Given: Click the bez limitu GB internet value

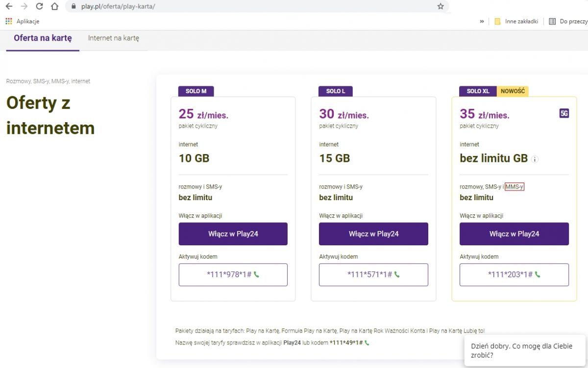Looking at the screenshot, I should (493, 158).
